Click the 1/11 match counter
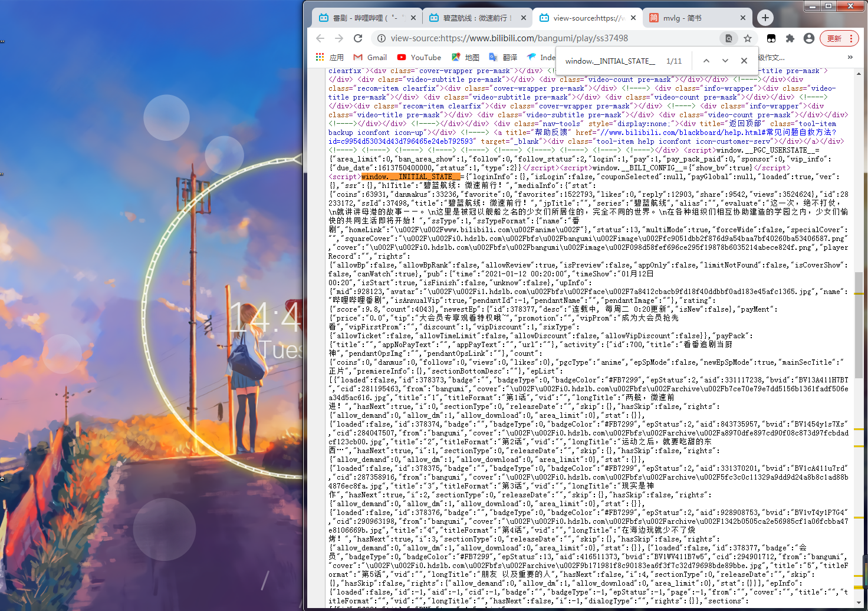This screenshot has height=611, width=868. point(674,61)
